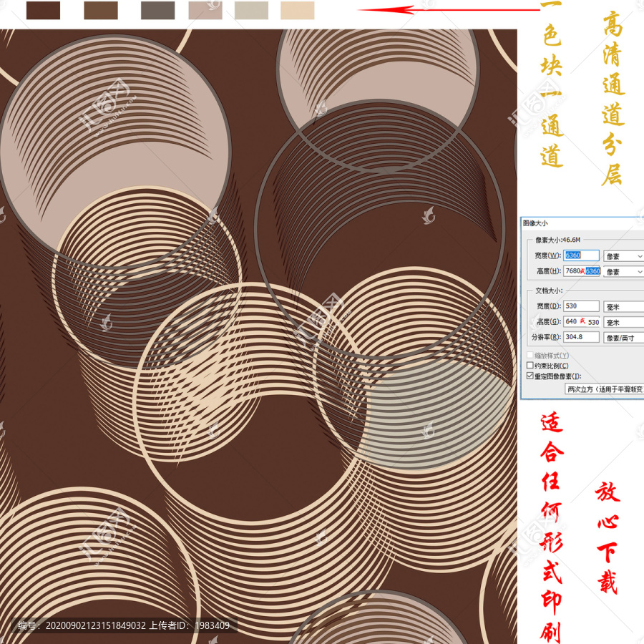This screenshot has width=644, height=644.
Task: Pick the pinkish beige color swatch
Action: [x=205, y=10]
